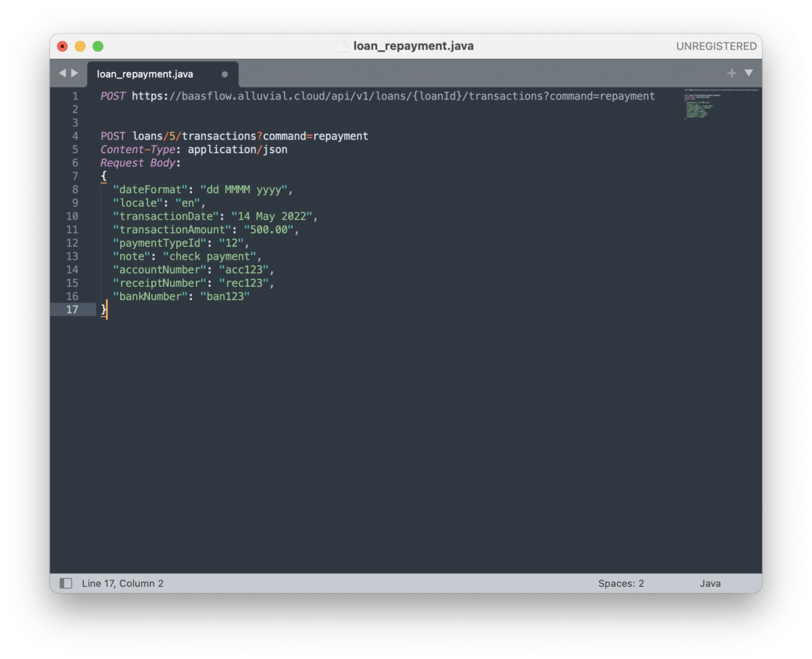
Task: Click the Line 17, Column 2 status
Action: (123, 583)
